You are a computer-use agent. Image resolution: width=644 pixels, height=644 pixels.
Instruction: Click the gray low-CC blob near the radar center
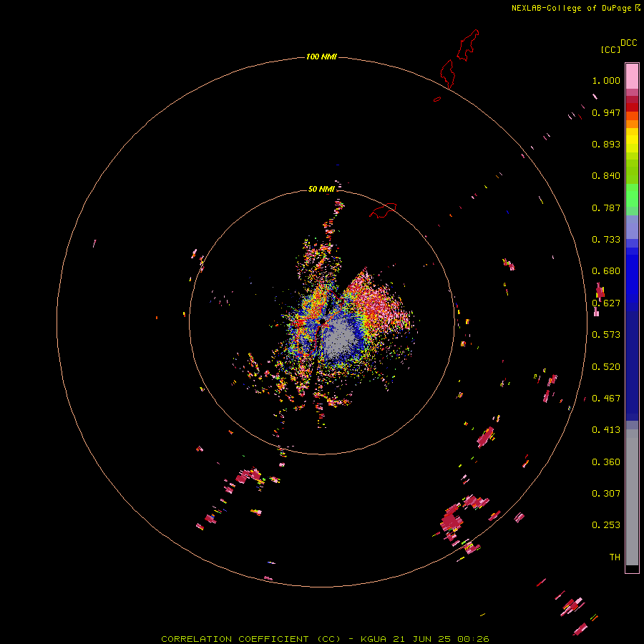click(339, 338)
